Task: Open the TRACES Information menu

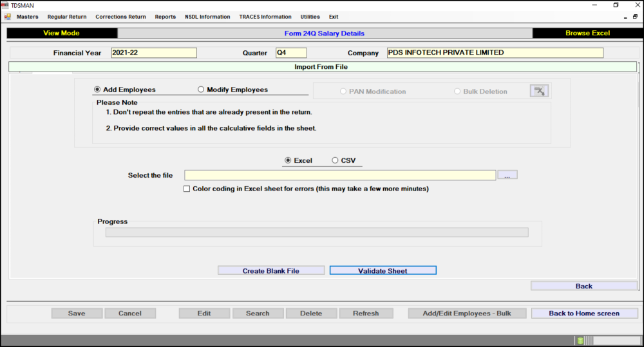Action: (x=265, y=17)
